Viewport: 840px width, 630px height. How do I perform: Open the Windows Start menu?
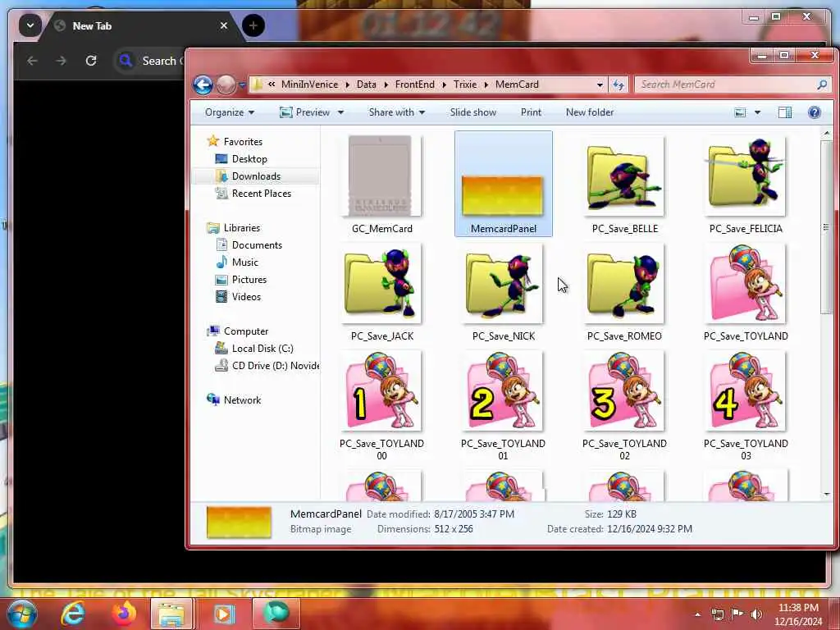[21, 614]
